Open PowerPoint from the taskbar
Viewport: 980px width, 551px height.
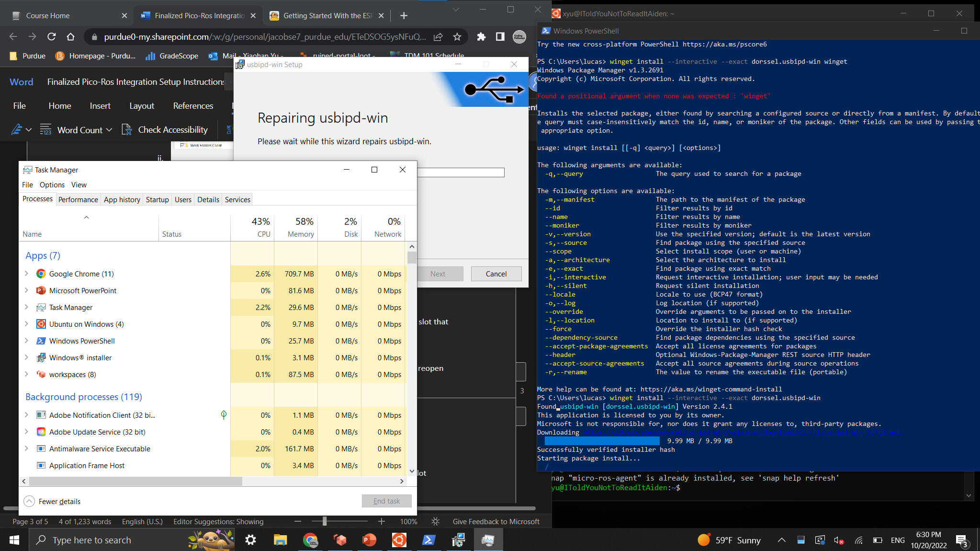(x=369, y=540)
